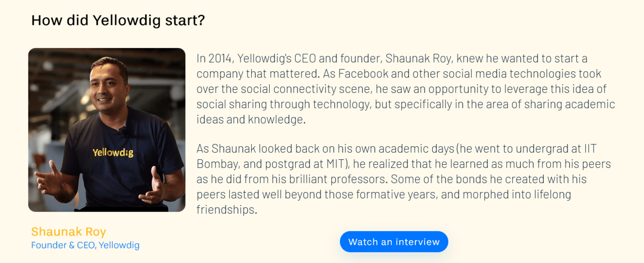
Task: Click the text company that mattered
Action: pos(257,74)
